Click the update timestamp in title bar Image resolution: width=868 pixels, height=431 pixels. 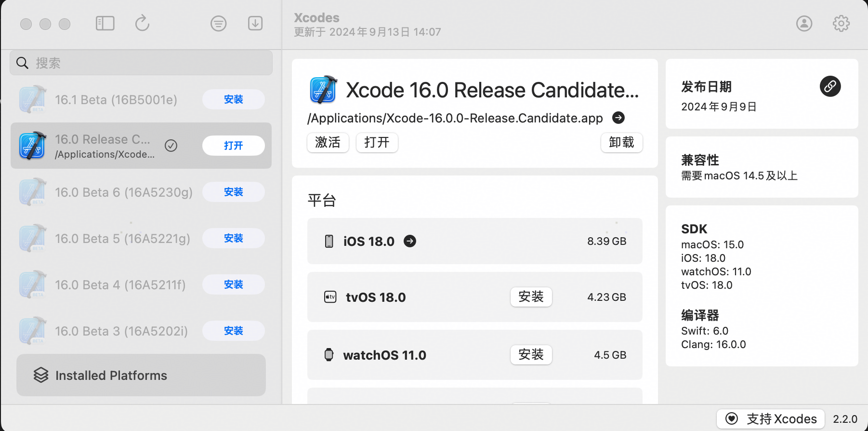tap(368, 32)
